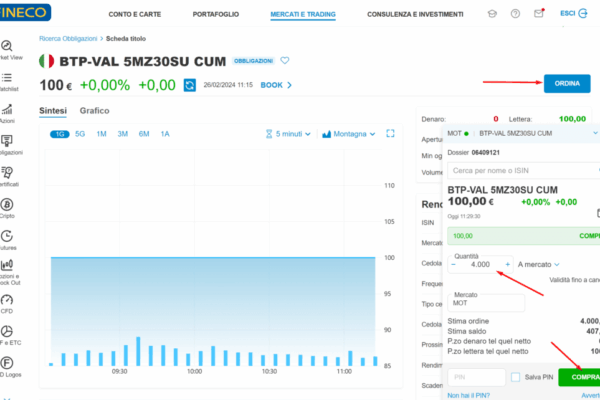Increase quantity with plus button
600x400 pixels.
click(x=507, y=264)
